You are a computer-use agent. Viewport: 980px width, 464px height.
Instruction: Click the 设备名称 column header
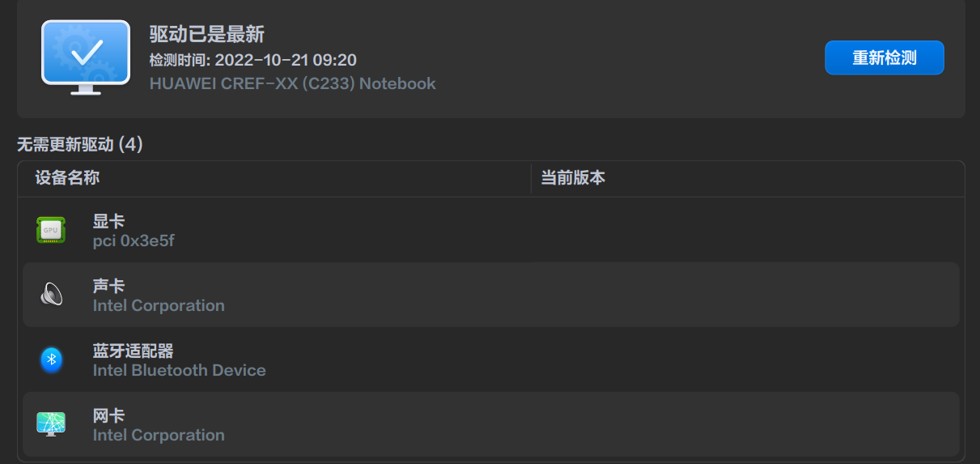(x=67, y=178)
